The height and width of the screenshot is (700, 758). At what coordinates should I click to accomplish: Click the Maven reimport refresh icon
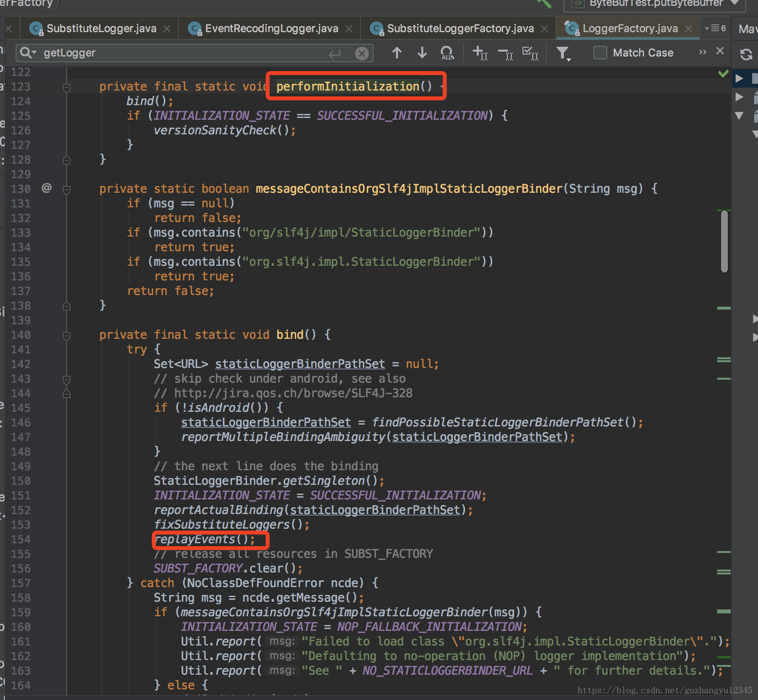pos(746,54)
